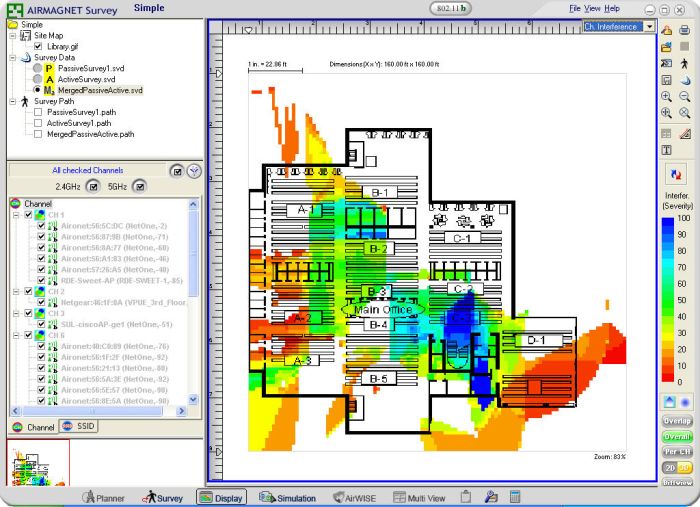Click the AirMagnet logo icon in title bar

15,10
